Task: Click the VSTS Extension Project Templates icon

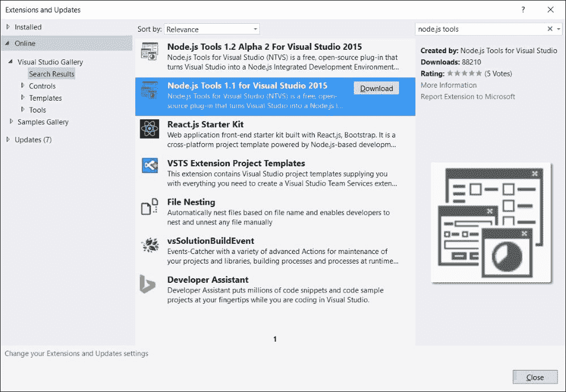Action: coord(149,166)
